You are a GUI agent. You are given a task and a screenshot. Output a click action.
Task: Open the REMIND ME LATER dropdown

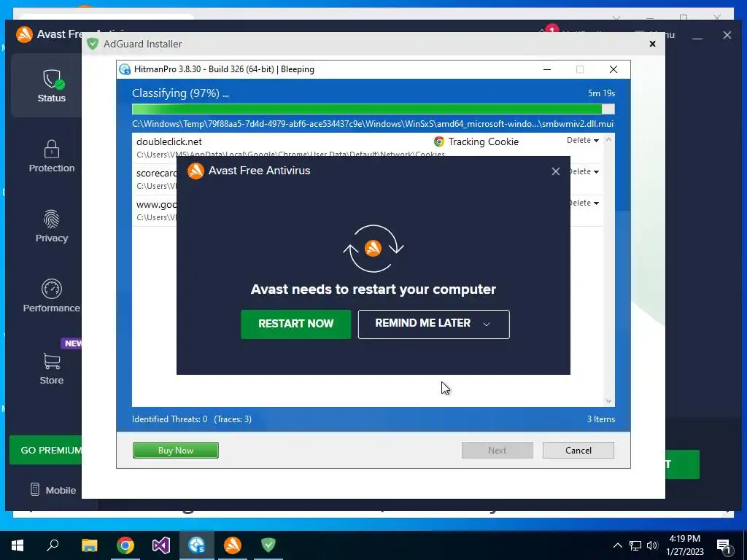point(433,324)
